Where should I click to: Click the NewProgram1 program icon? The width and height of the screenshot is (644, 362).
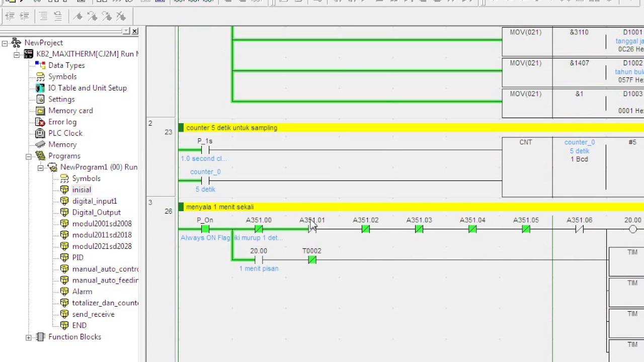(52, 167)
